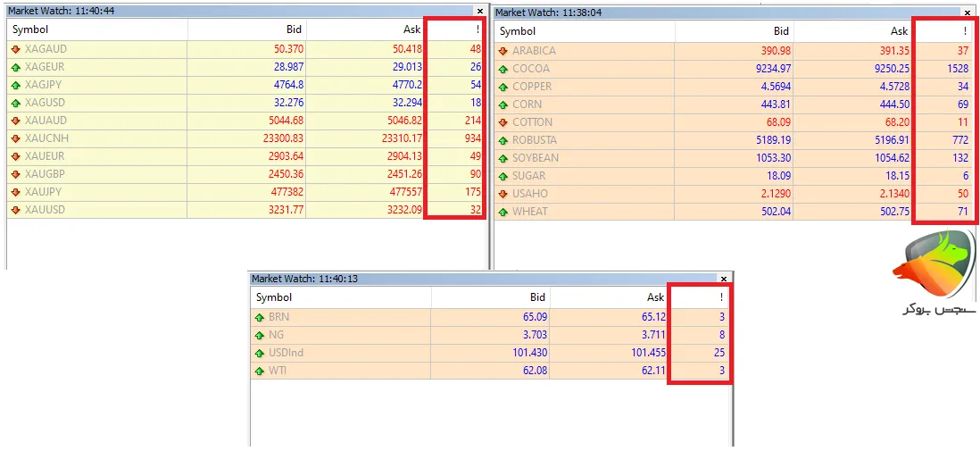Click Symbol column header in metals window
Screen dimensions: 980x451
(x=30, y=29)
